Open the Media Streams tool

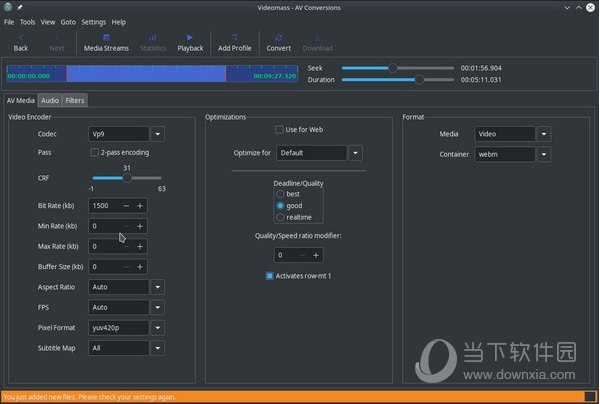(x=106, y=43)
